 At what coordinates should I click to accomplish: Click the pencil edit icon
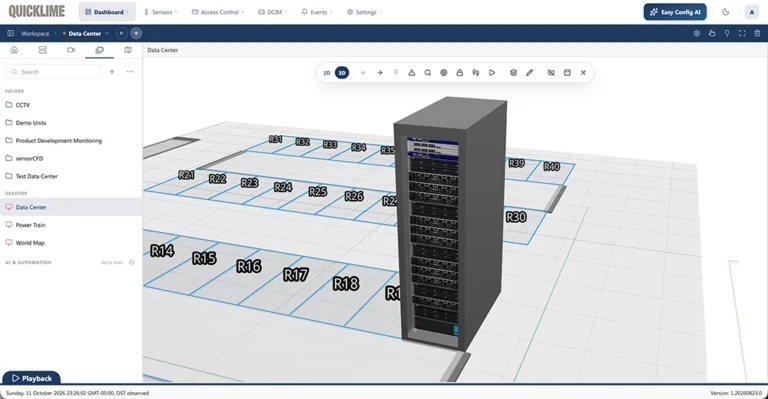click(x=529, y=73)
